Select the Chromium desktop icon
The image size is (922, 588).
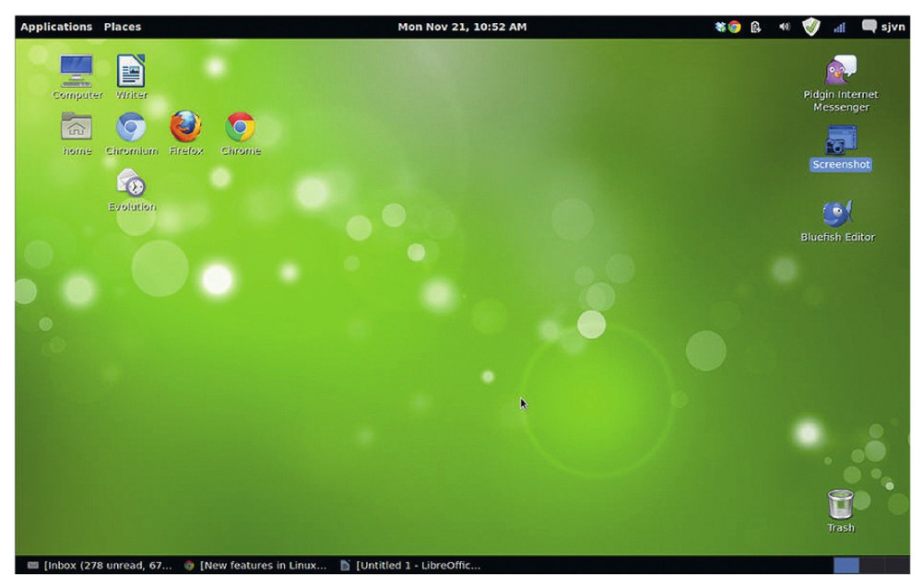pos(131,127)
